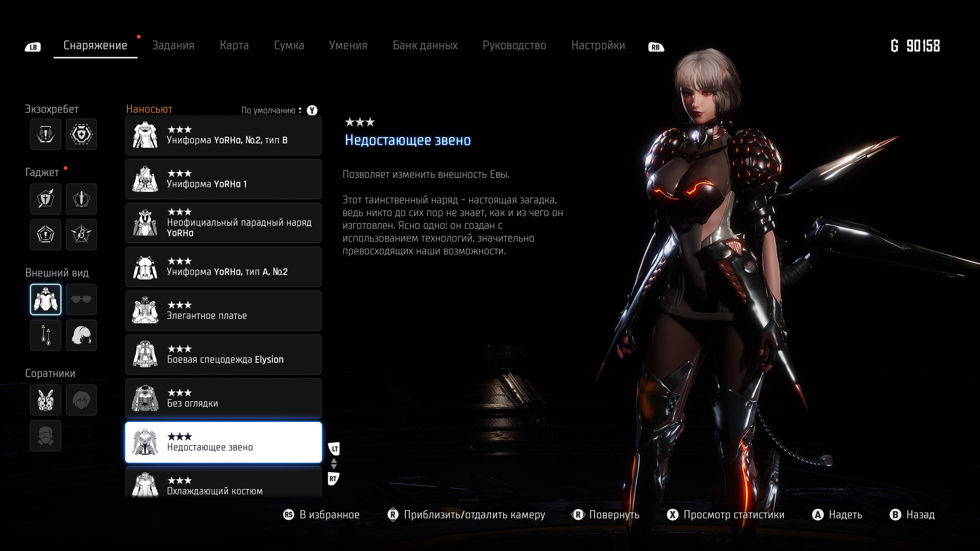Select the rabbit-shaped companion drone icon
This screenshot has height=551, width=980.
[x=46, y=400]
